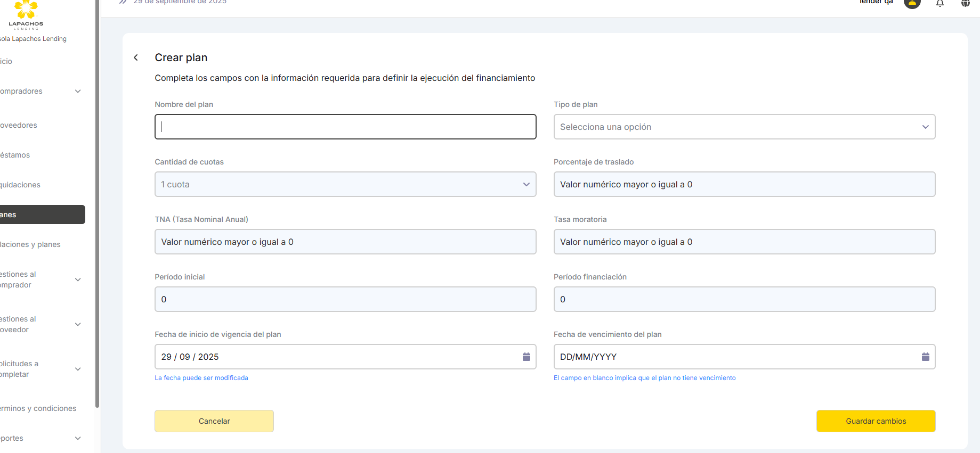Open calendar picker for fecha de vencimiento
Viewport: 980px width, 453px height.
[x=925, y=357]
